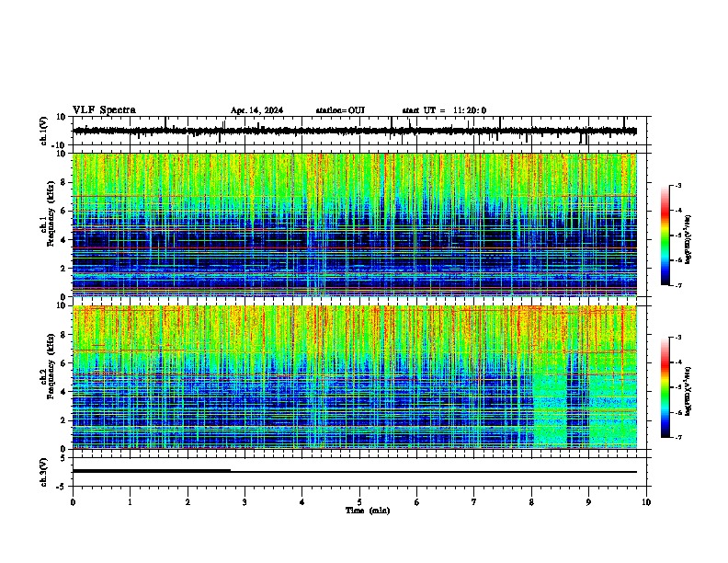Click time-axis tick label "3" below the plots

tap(245, 502)
